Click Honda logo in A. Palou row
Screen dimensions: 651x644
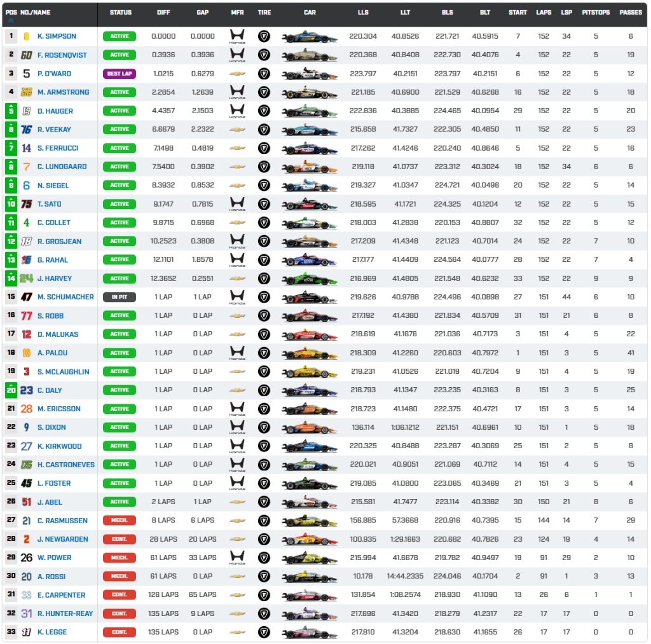click(238, 353)
